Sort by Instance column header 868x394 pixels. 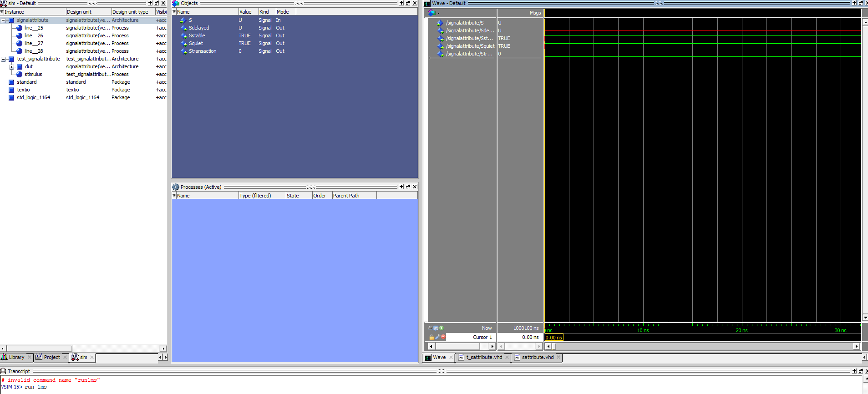coord(35,12)
